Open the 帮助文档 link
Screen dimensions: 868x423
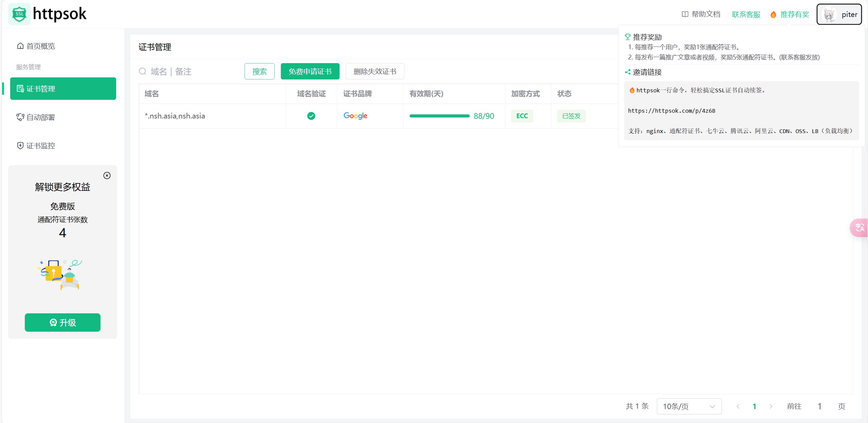pyautogui.click(x=701, y=14)
